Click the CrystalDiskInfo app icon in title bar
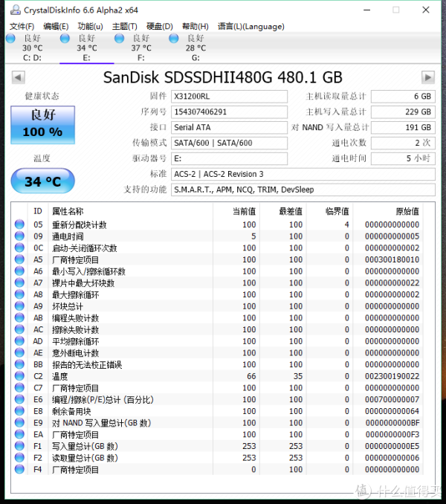Screen dimensions: 446x504 (16, 10)
